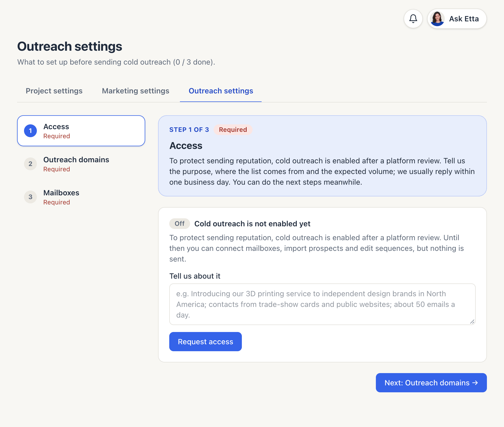The height and width of the screenshot is (427, 504).
Task: Click the step number 3 circle
Action: [30, 197]
